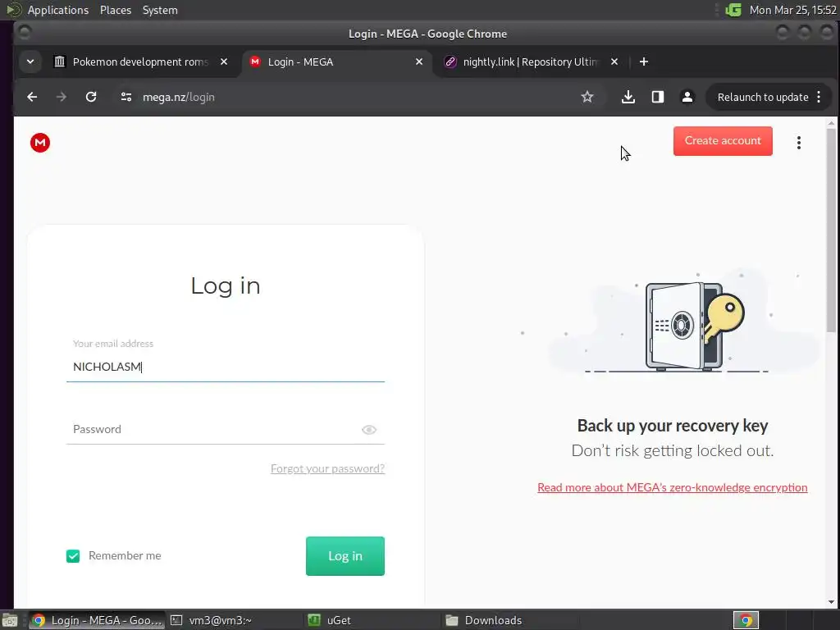This screenshot has width=840, height=630.
Task: Open Forgot your password link
Action: click(x=328, y=468)
